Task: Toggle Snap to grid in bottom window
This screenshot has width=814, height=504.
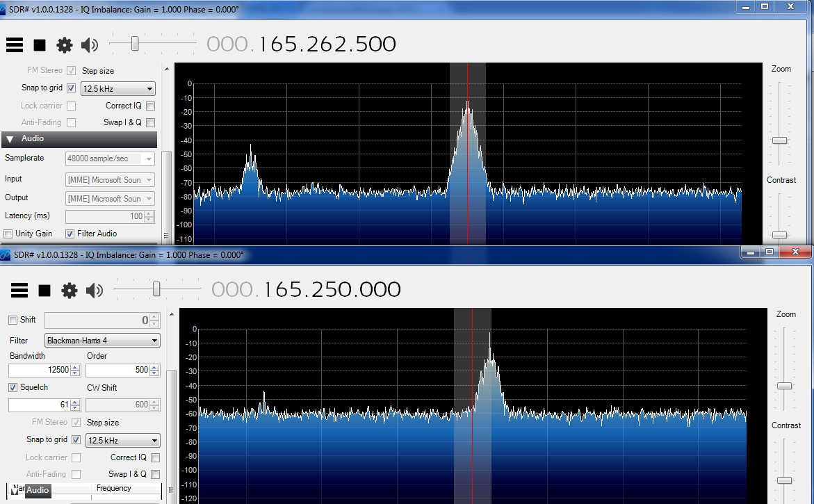Action: [x=76, y=439]
